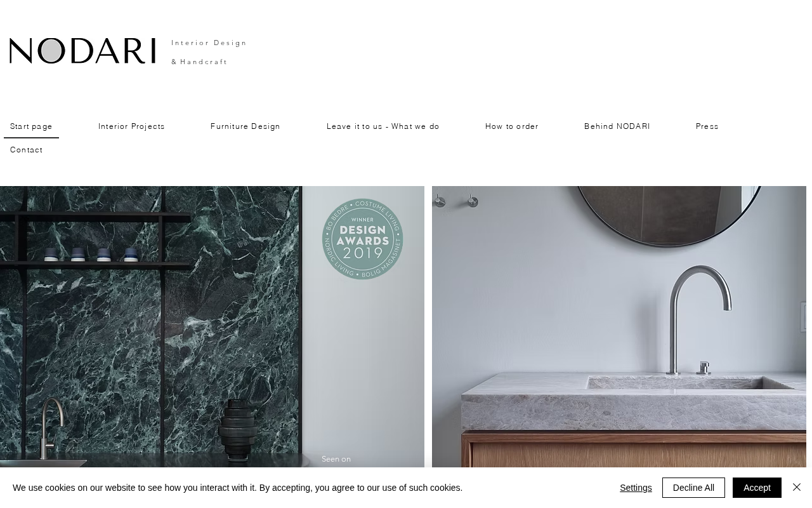Click the stone sink bathroom image
812x508 pixels.
click(619, 327)
